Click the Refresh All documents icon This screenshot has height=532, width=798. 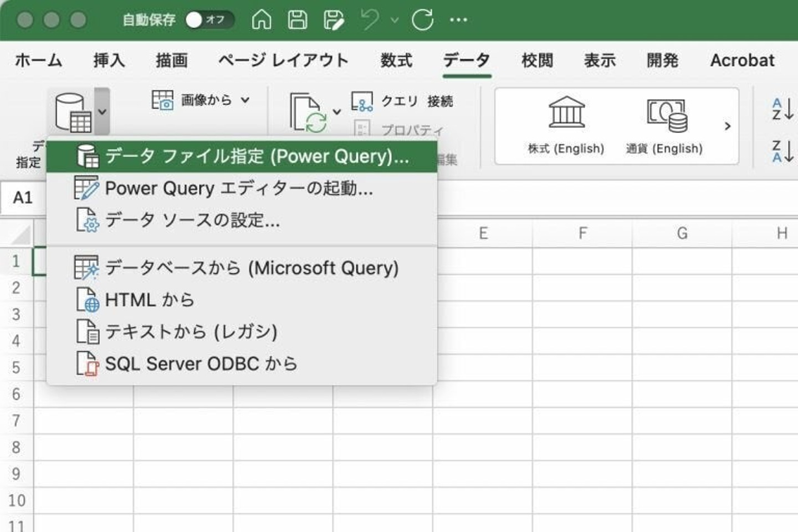pos(308,113)
